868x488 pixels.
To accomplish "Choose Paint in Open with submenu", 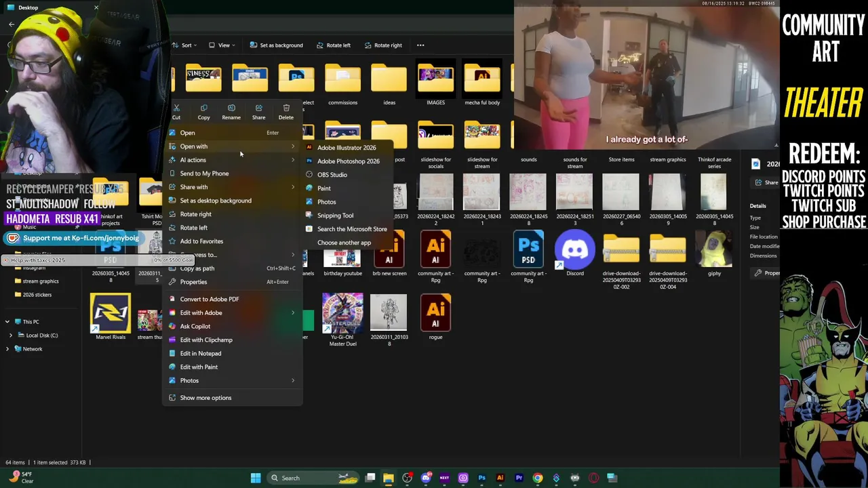I will 324,188.
